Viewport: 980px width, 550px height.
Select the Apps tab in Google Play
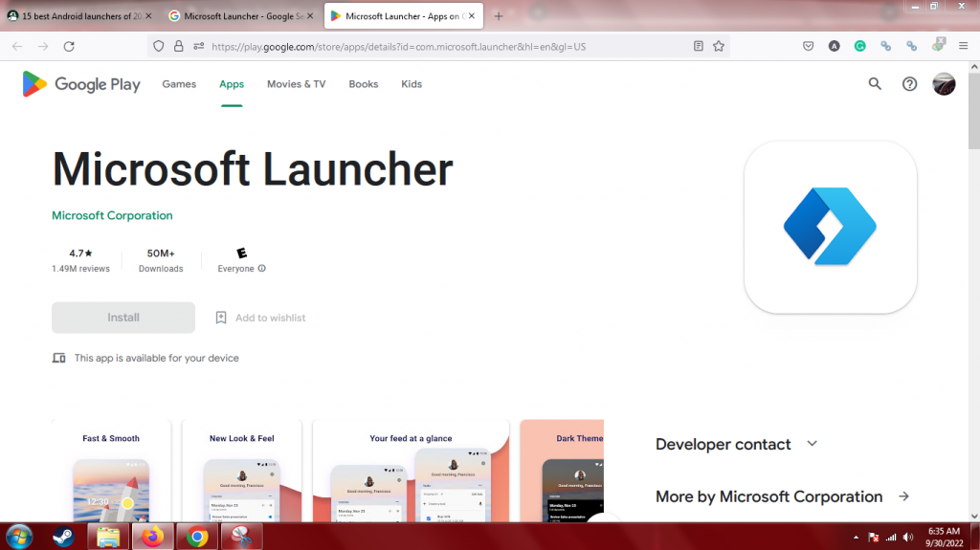point(232,84)
